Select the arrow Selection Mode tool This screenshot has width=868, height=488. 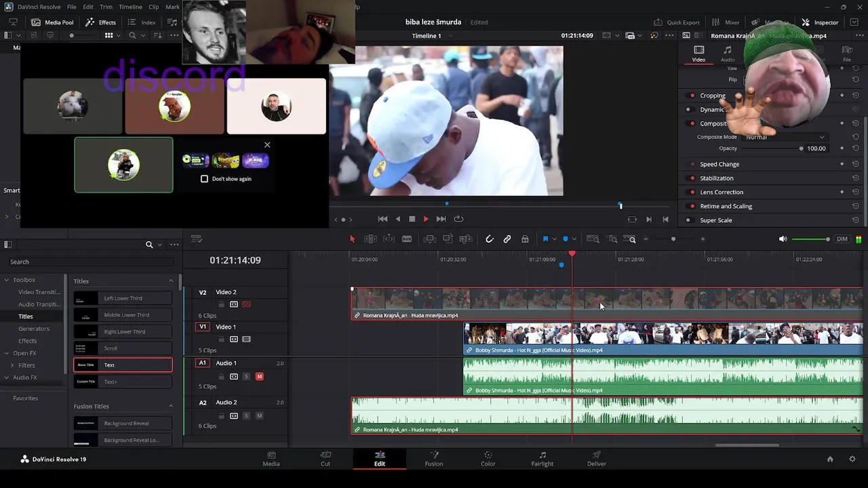tap(352, 239)
